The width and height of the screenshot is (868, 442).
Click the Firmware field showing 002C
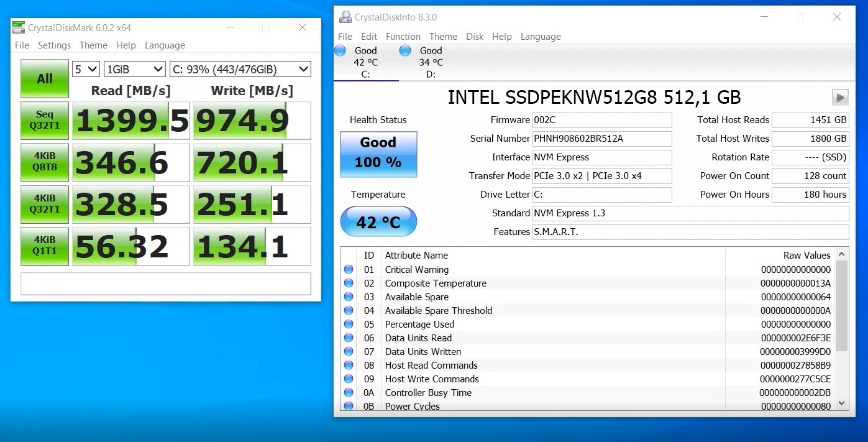pyautogui.click(x=602, y=120)
